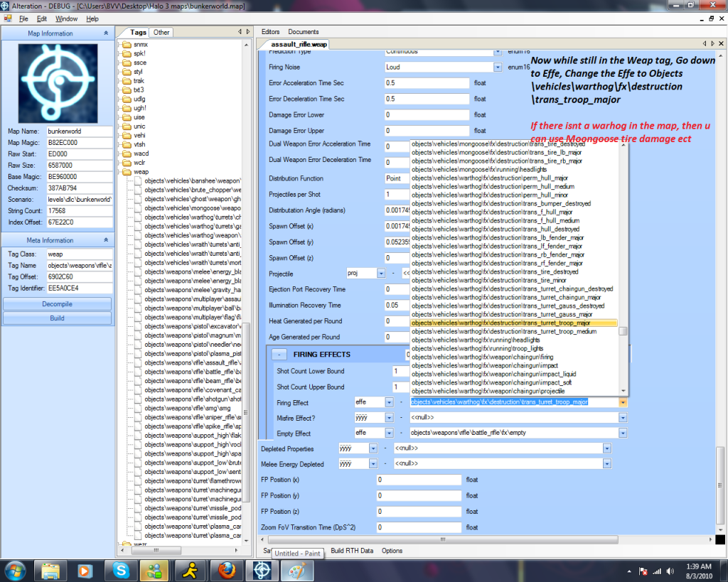Click the FP Position (x) field
728x582 pixels.
[x=419, y=480]
